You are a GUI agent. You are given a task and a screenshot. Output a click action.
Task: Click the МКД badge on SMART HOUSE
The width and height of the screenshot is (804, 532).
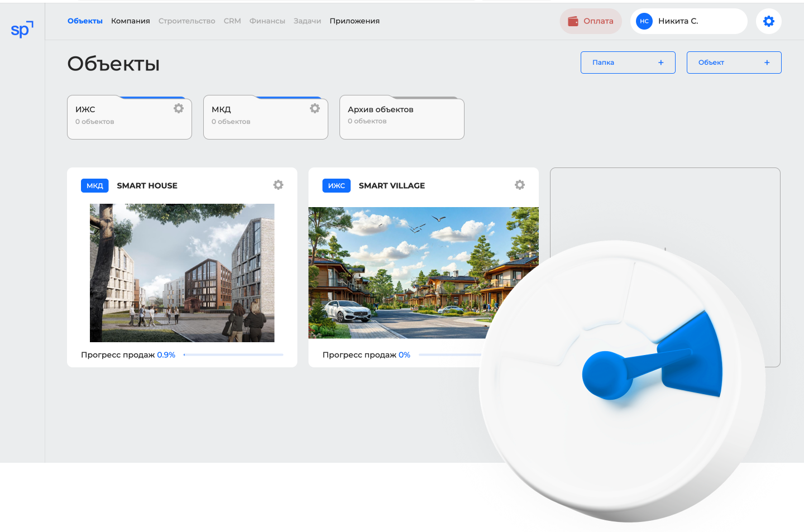click(x=95, y=186)
